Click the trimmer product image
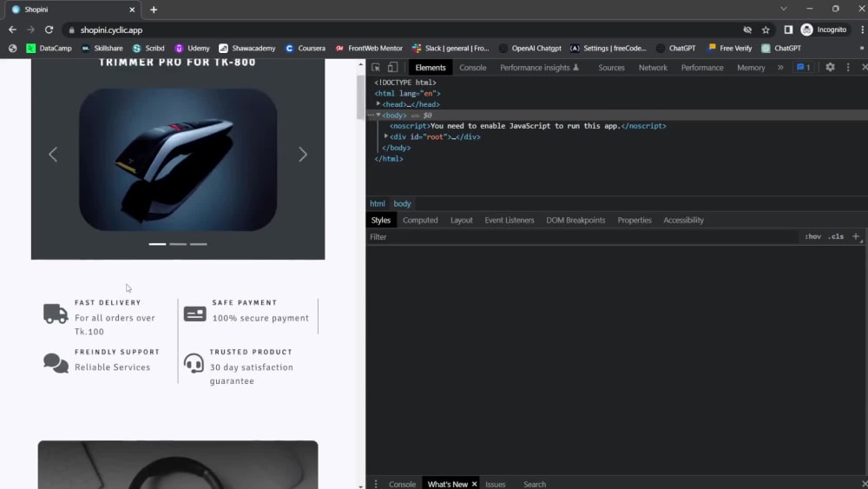 click(x=178, y=160)
